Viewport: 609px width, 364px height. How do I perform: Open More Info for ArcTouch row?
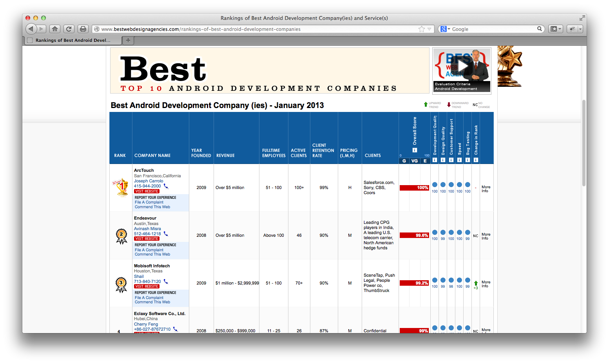(x=486, y=189)
